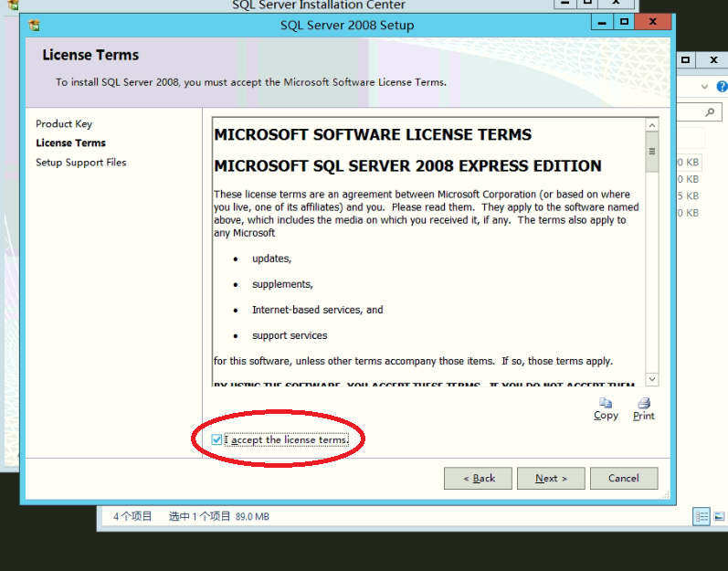The width and height of the screenshot is (728, 571).
Task: Click the search magnifier icon in Explorer window
Action: pyautogui.click(x=710, y=111)
